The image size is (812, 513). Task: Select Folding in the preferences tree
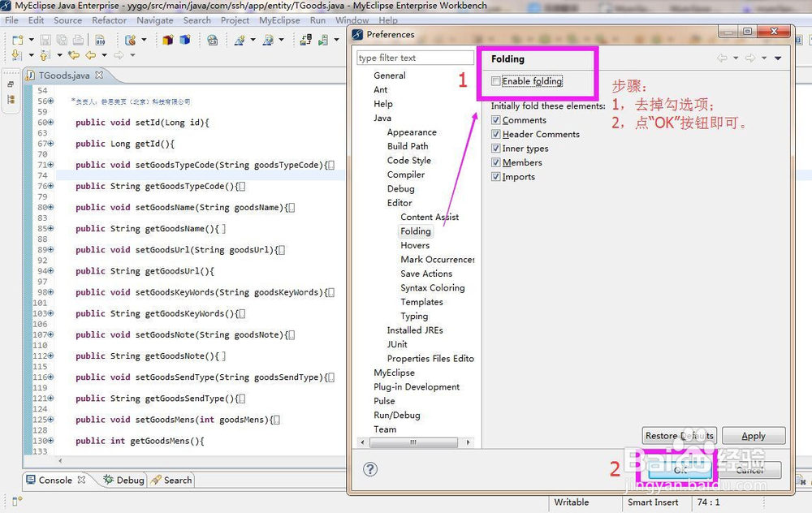415,231
